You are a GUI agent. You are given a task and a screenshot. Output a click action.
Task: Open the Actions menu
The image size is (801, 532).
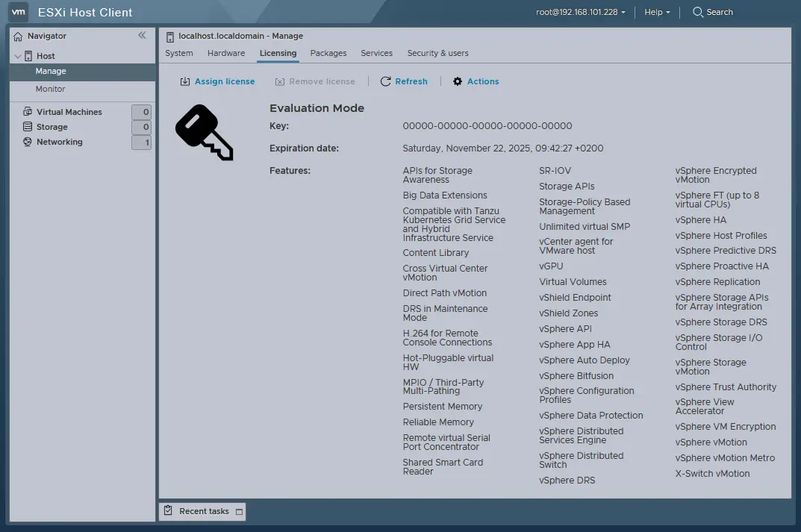pos(476,81)
